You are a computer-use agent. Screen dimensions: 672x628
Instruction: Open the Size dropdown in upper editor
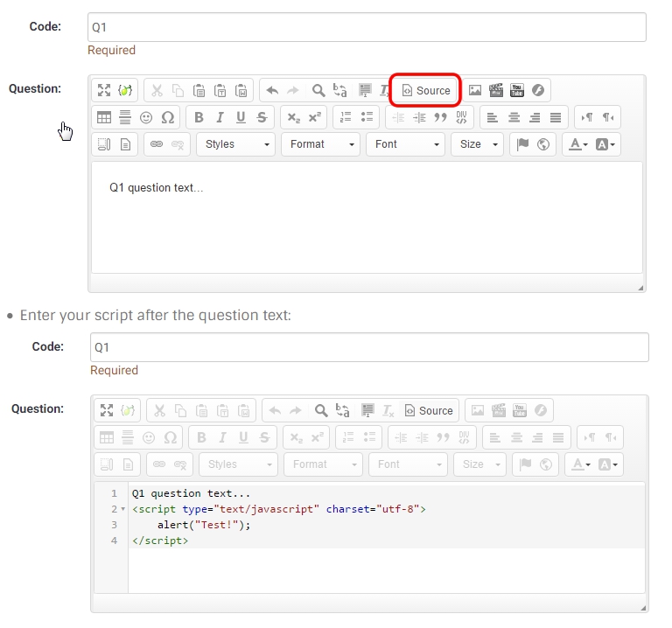(x=479, y=144)
